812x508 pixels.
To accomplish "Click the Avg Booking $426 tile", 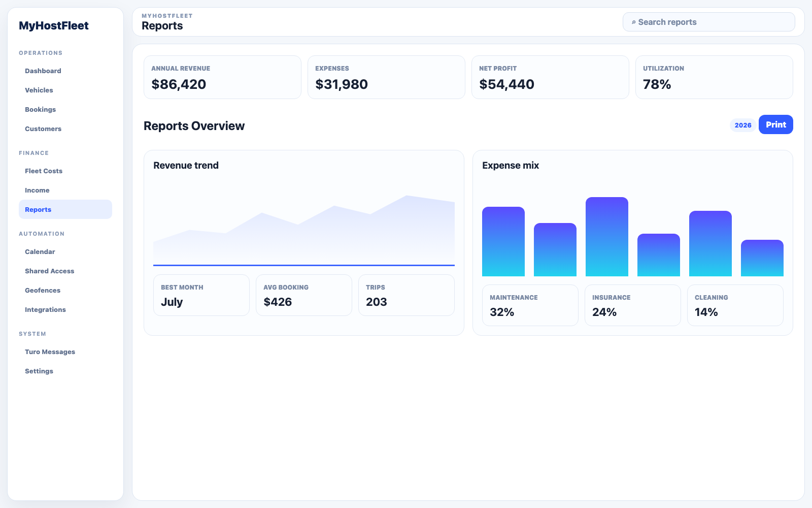I will [304, 295].
